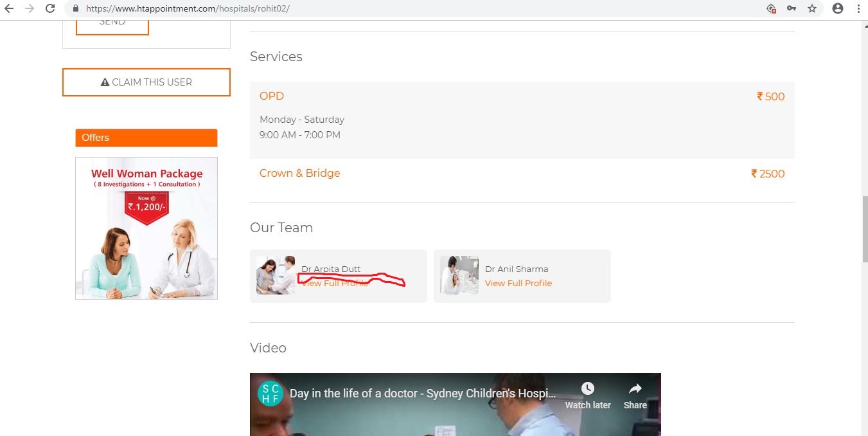Click the Services heading
The height and width of the screenshot is (436, 868).
276,57
